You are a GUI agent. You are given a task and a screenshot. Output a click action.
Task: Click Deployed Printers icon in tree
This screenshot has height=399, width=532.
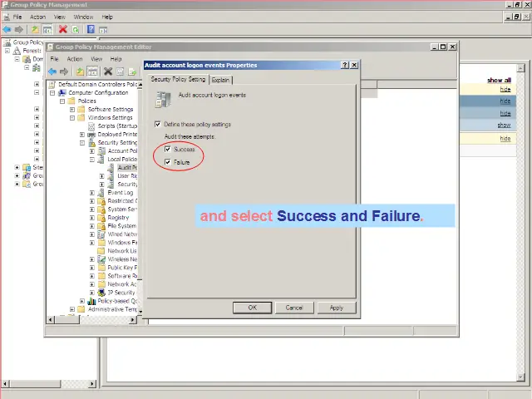tap(91, 135)
